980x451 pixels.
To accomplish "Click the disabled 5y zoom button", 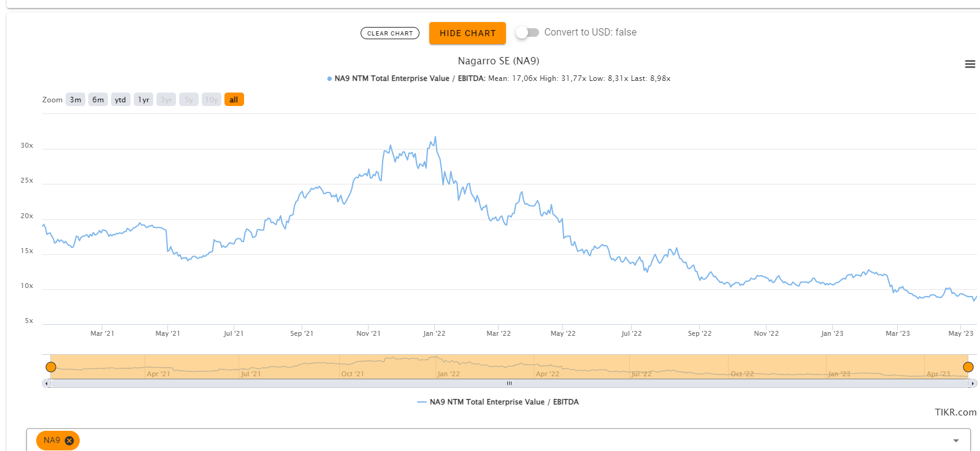I will click(x=189, y=100).
